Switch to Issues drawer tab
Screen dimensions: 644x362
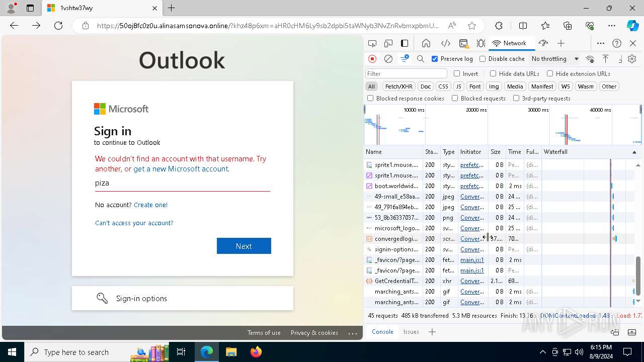tap(411, 332)
